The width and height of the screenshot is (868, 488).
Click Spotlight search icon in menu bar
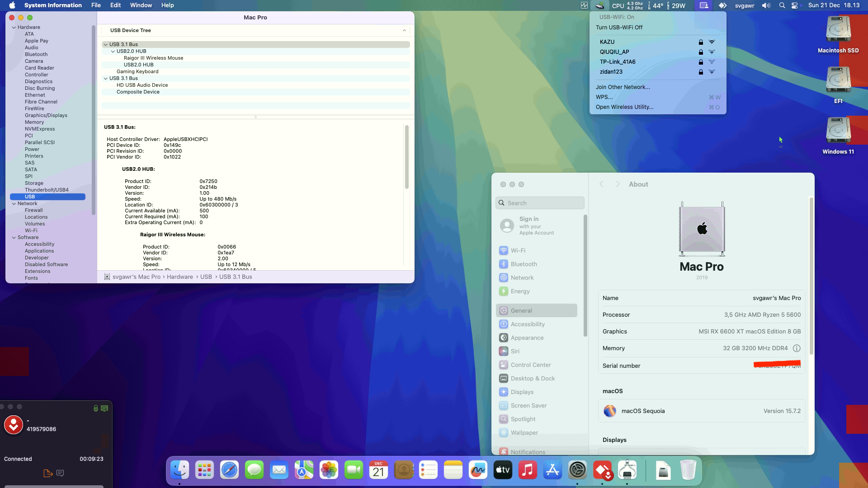782,5
